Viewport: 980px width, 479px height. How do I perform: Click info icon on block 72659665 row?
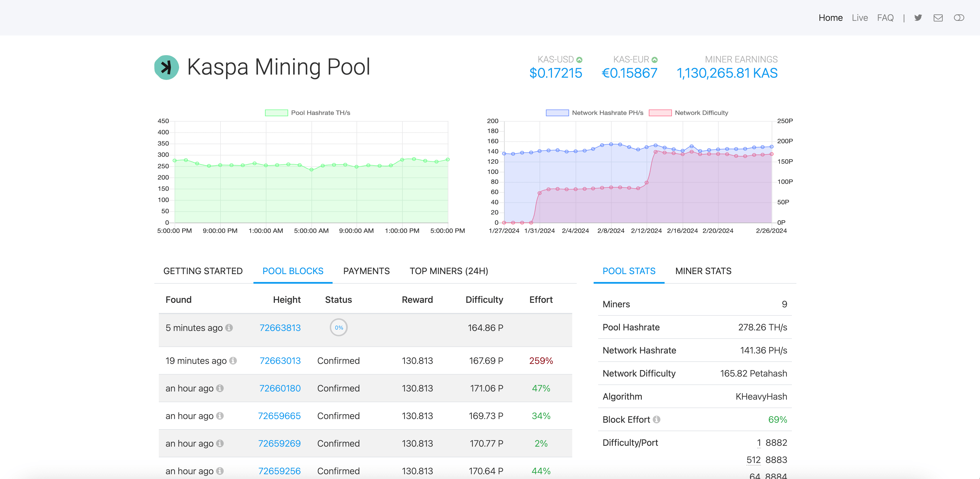point(220,415)
